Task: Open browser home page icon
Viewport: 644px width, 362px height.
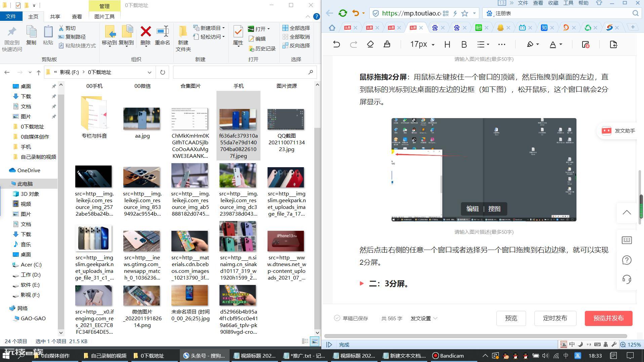Action: tap(332, 28)
